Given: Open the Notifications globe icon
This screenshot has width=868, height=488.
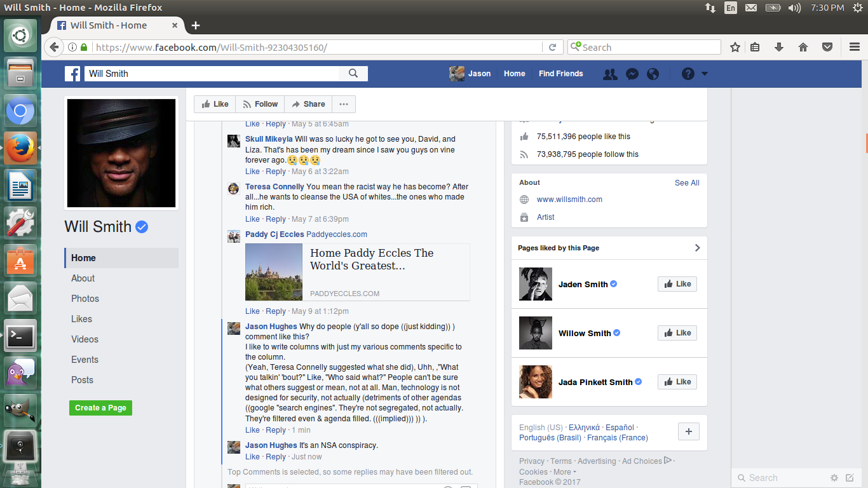Looking at the screenshot, I should [653, 74].
